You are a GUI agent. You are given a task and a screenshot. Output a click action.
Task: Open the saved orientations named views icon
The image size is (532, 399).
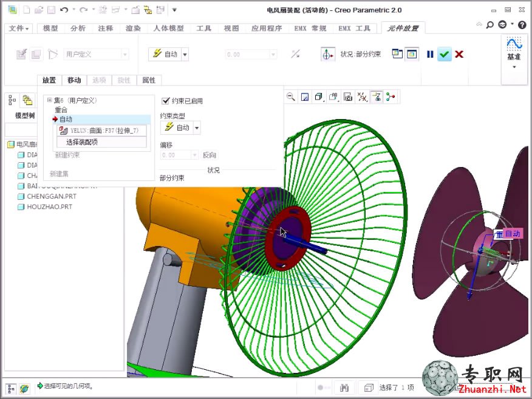[333, 97]
